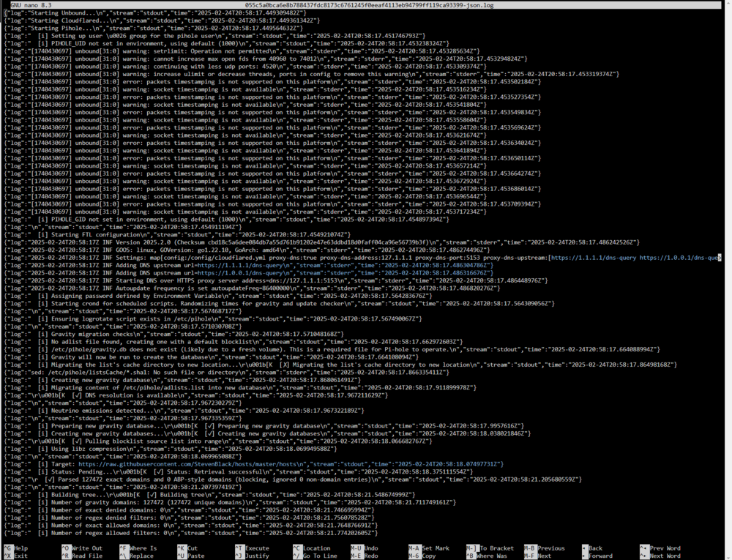Viewport: 732px width, 560px height.
Task: Click the ^X Exit shortcut
Action: coord(16,556)
